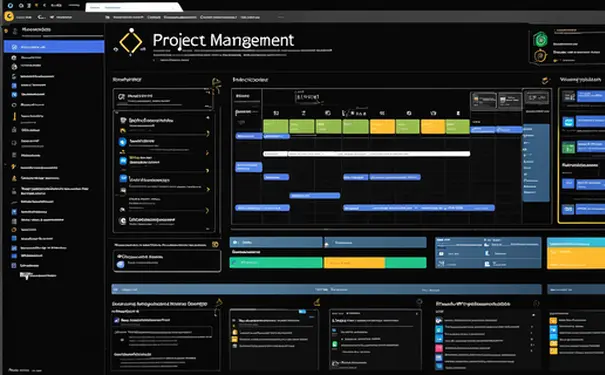
Task: Switch to the blue tab with speech-bubble icon
Action: pyautogui.click(x=276, y=242)
